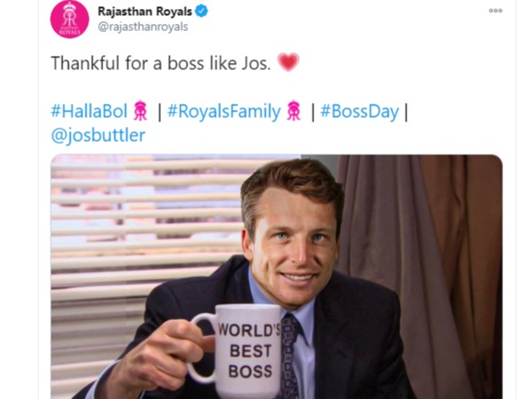Visit the @josbuttler mention
The width and height of the screenshot is (532, 399).
coord(98,135)
